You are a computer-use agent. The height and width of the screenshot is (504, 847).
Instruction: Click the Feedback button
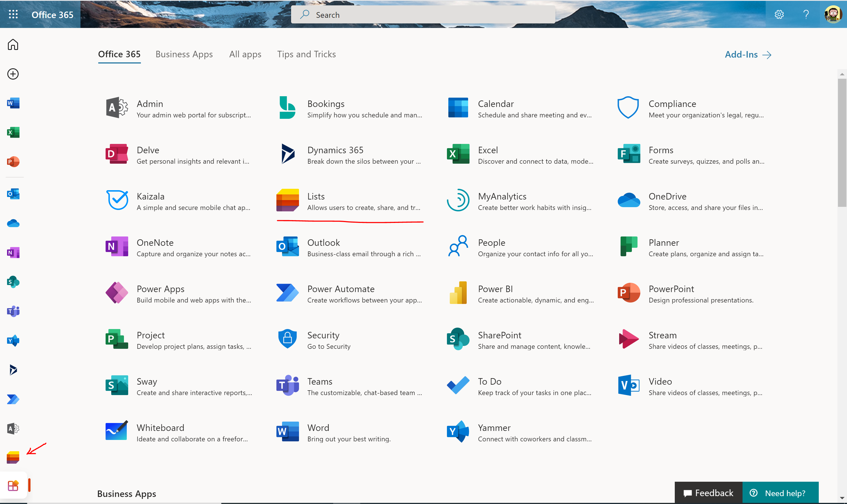(x=709, y=492)
